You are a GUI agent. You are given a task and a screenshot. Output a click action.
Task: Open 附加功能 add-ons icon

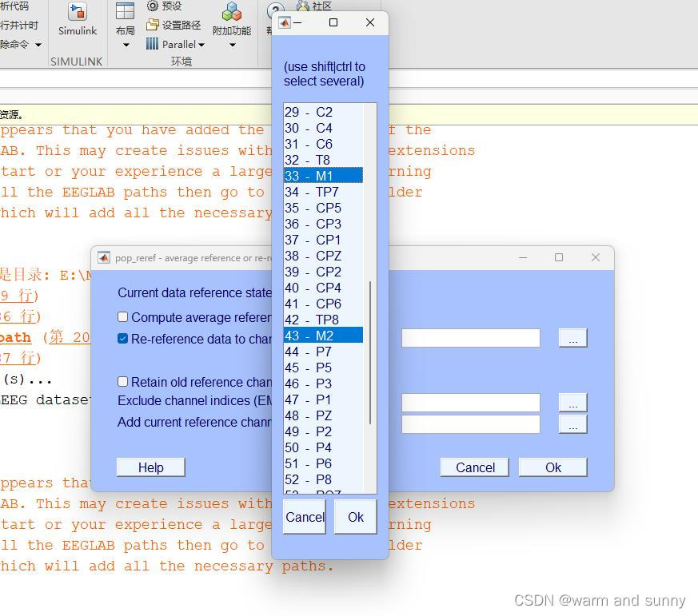[x=232, y=12]
